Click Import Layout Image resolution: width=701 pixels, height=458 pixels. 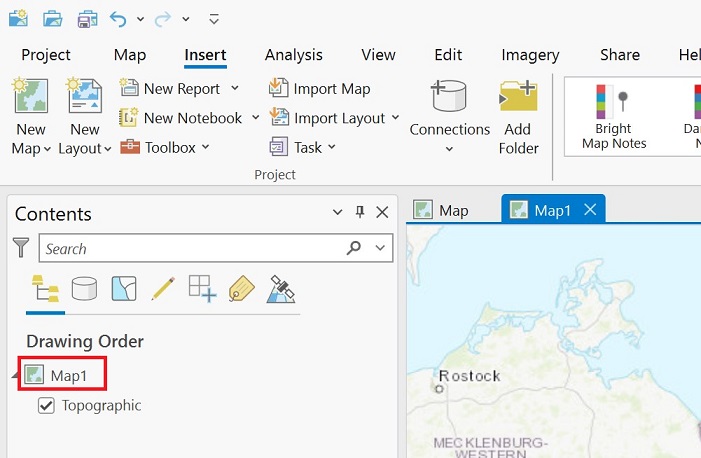pos(327,118)
